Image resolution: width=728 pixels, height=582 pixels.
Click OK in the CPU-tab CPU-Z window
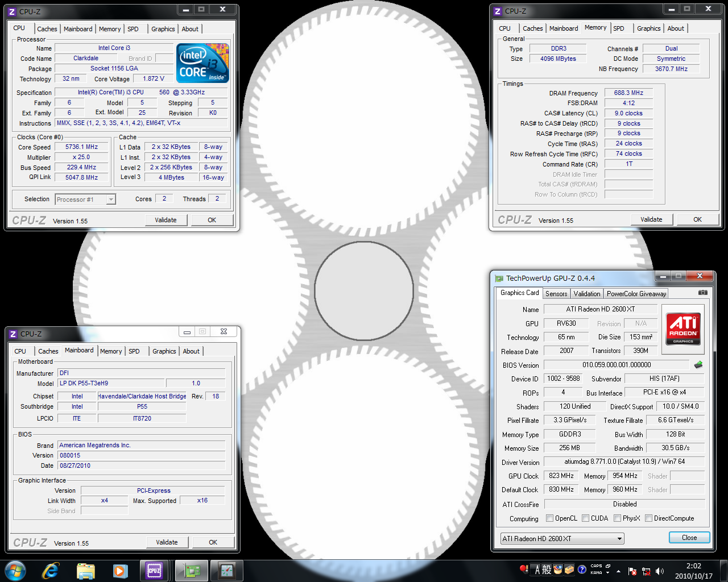212,220
